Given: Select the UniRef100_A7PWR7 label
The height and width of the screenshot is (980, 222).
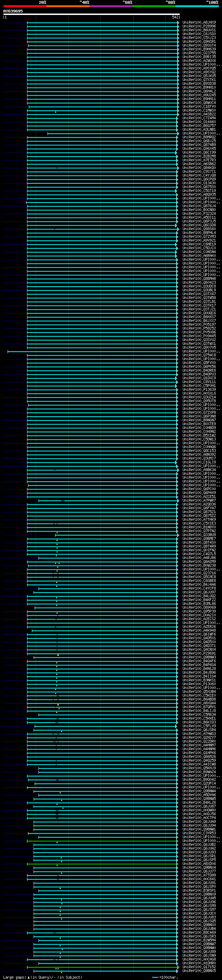Looking at the screenshot, I should (x=199, y=500).
